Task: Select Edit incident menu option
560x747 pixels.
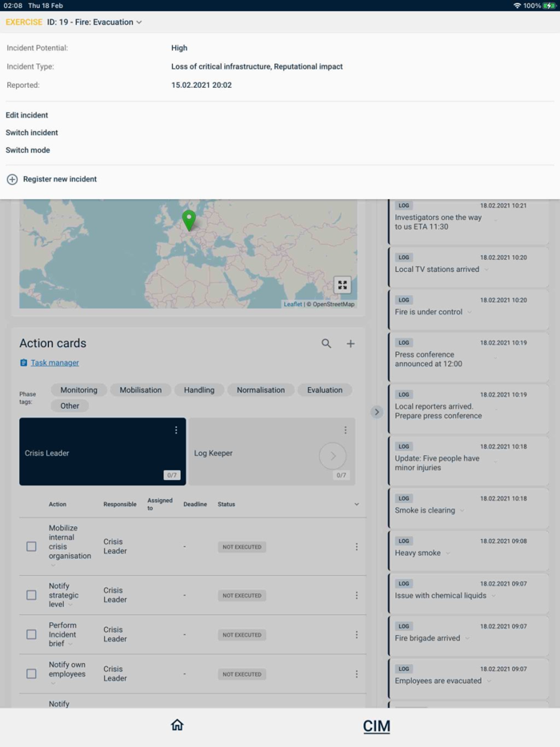Action: tap(26, 115)
